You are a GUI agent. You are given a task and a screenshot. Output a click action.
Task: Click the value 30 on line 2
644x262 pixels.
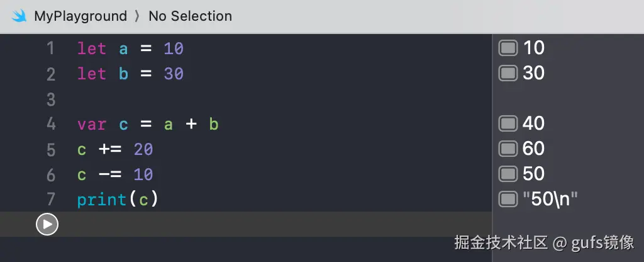(174, 74)
